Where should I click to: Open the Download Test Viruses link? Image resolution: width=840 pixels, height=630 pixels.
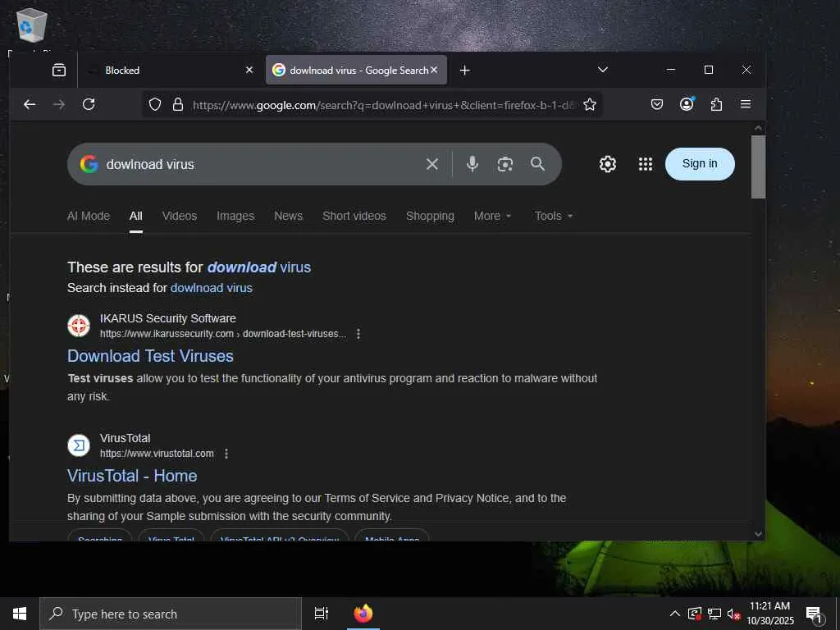[151, 356]
